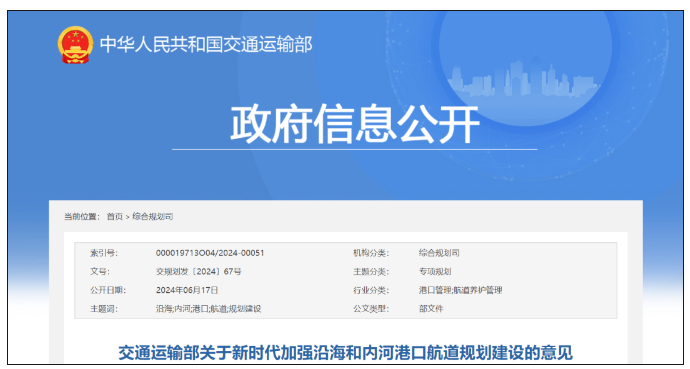Click the publish date 2024年06月17日
This screenshot has height=369, width=690.
pyautogui.click(x=187, y=290)
